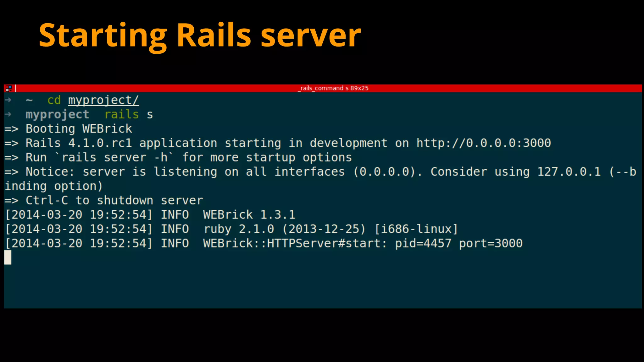Click the 'rails server -h' hint text
The height and width of the screenshot is (362, 644).
(x=114, y=157)
